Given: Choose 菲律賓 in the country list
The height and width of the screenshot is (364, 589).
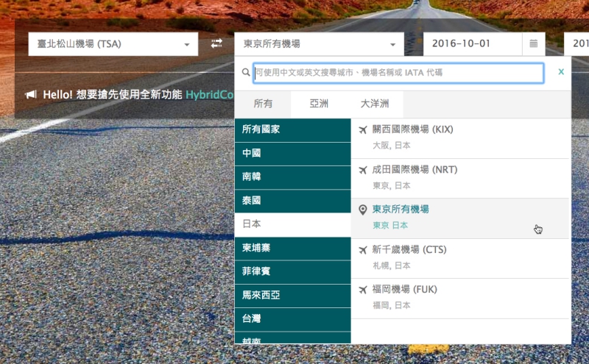Looking at the screenshot, I should [292, 272].
